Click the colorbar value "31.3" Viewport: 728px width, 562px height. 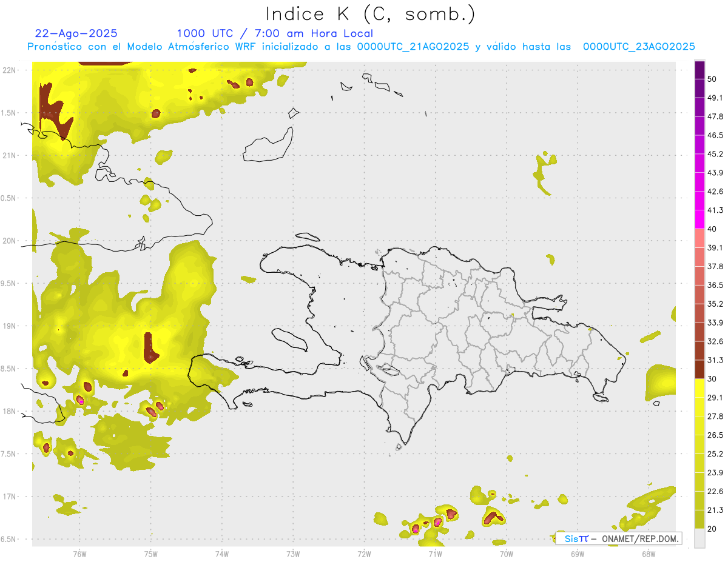pyautogui.click(x=715, y=360)
